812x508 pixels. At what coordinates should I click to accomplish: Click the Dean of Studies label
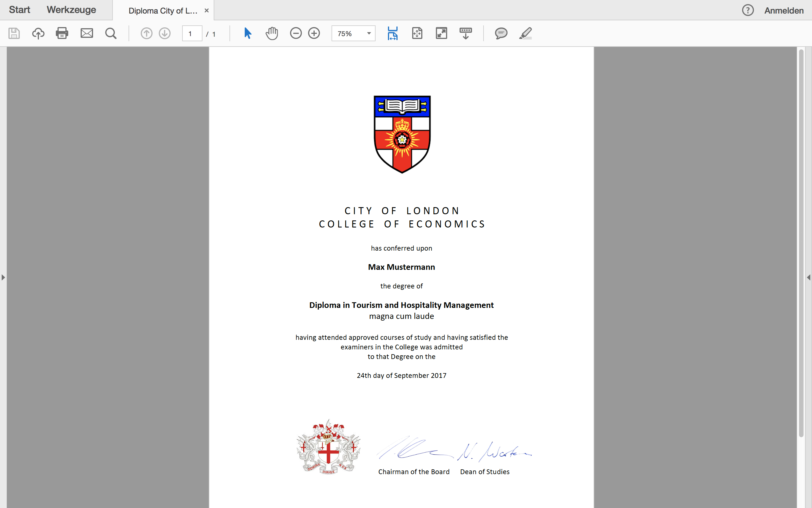tap(484, 472)
